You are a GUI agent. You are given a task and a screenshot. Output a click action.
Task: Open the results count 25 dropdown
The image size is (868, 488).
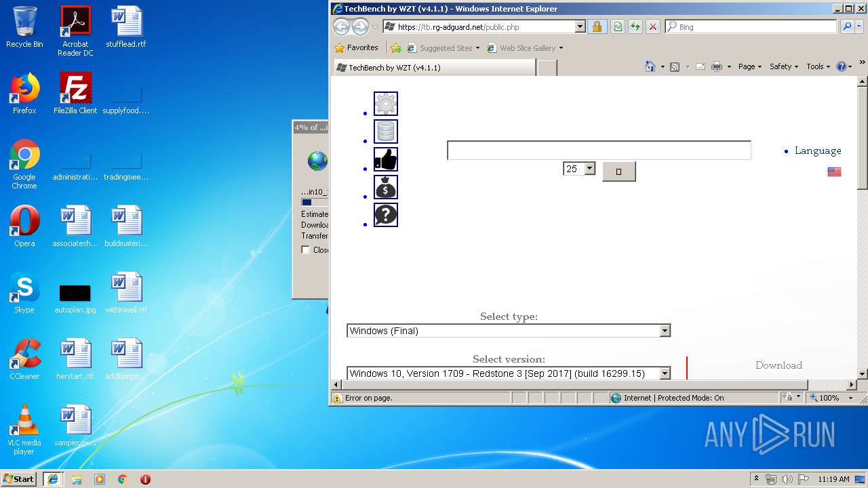tap(589, 169)
